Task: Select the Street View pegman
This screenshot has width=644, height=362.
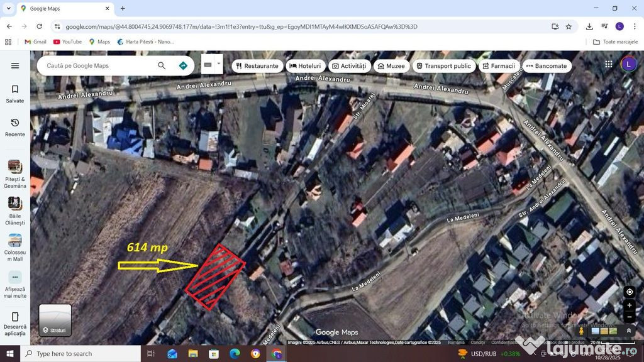Action: (x=581, y=331)
